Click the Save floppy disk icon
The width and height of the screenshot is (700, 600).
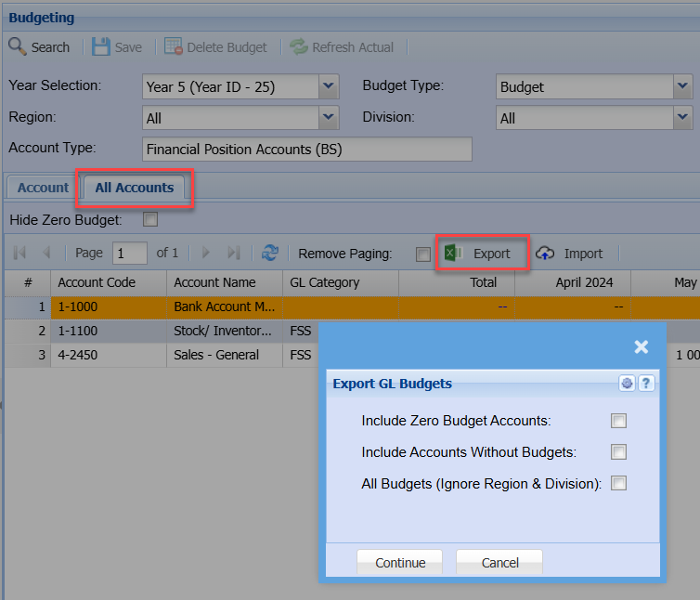pos(101,46)
